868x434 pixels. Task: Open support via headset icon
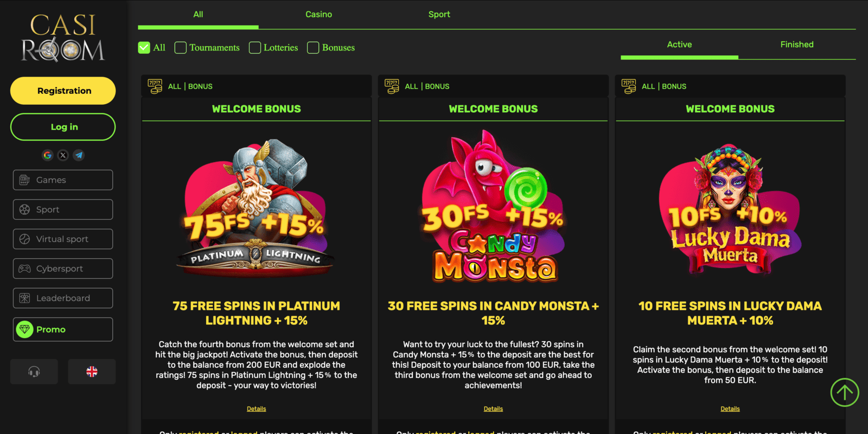[34, 372]
